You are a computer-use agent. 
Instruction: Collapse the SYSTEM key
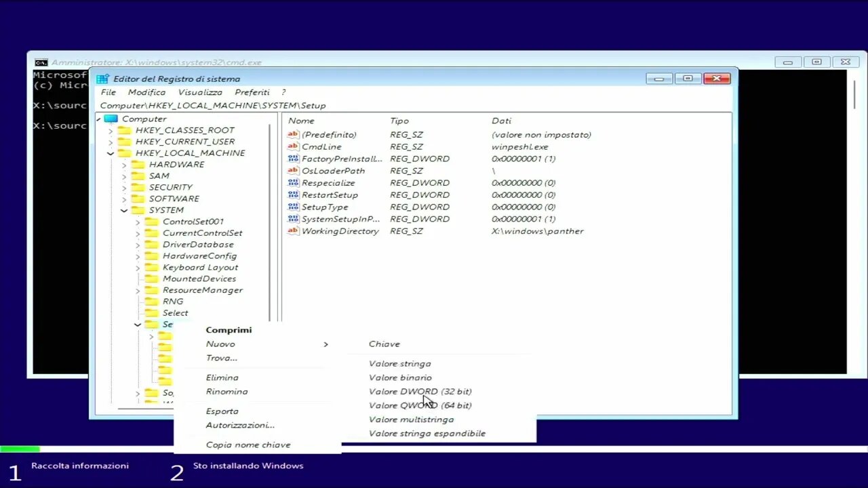tap(124, 210)
